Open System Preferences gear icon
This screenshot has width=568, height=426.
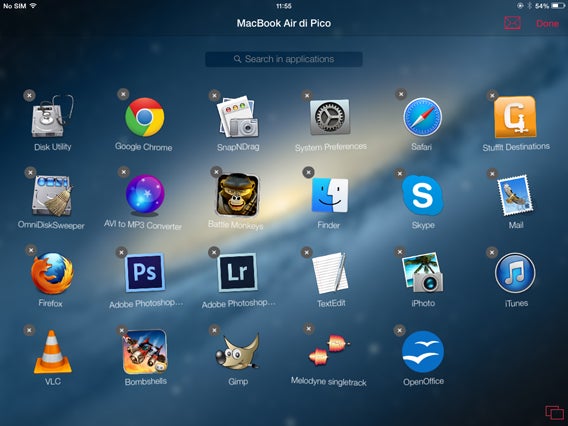pos(330,117)
